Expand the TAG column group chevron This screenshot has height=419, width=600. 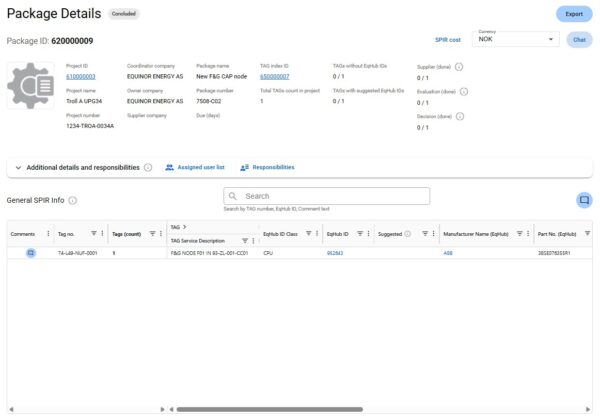click(x=186, y=227)
